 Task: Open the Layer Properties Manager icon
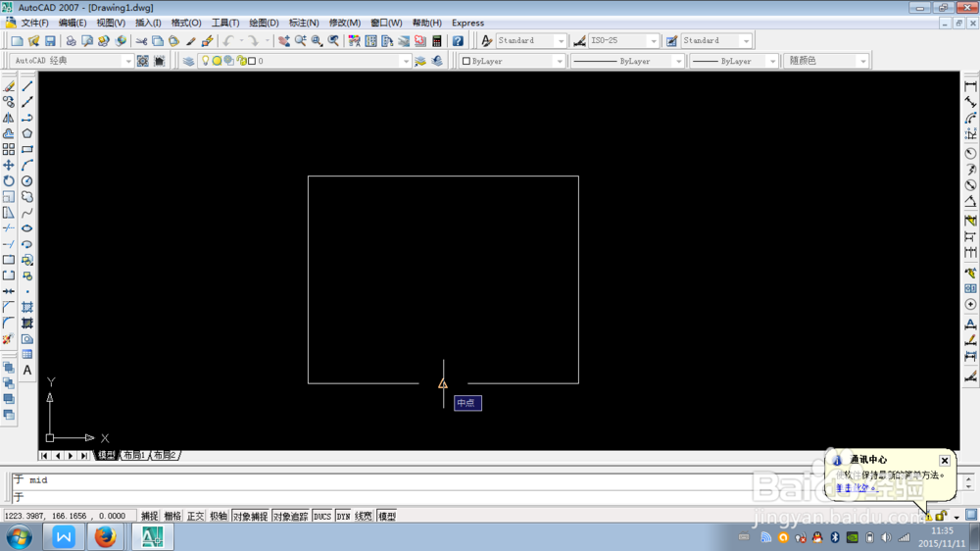coord(188,61)
